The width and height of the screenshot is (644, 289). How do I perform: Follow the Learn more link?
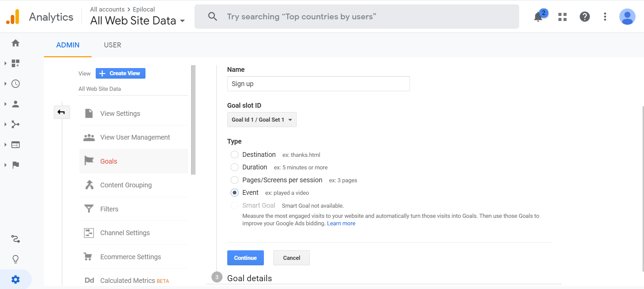[341, 223]
